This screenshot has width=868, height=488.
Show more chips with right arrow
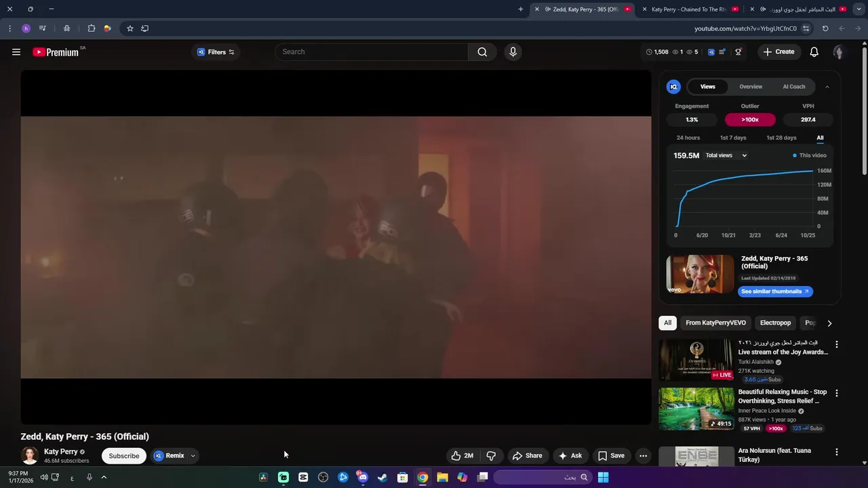829,323
